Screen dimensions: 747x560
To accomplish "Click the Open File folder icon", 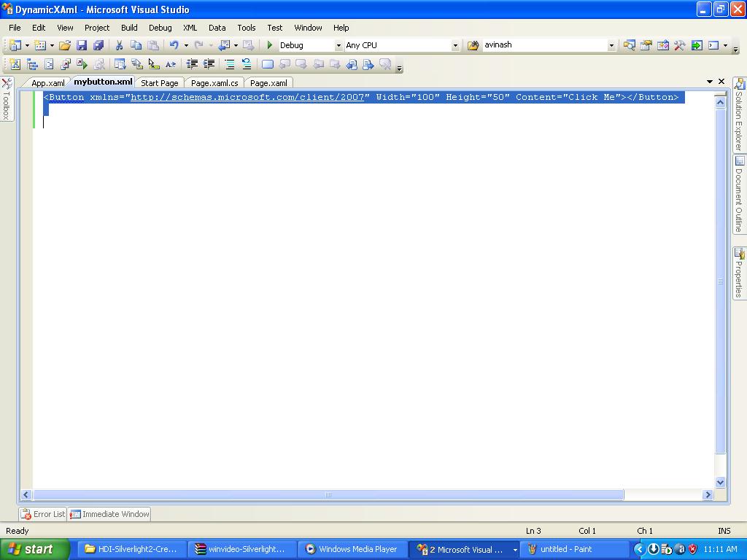I will [65, 45].
